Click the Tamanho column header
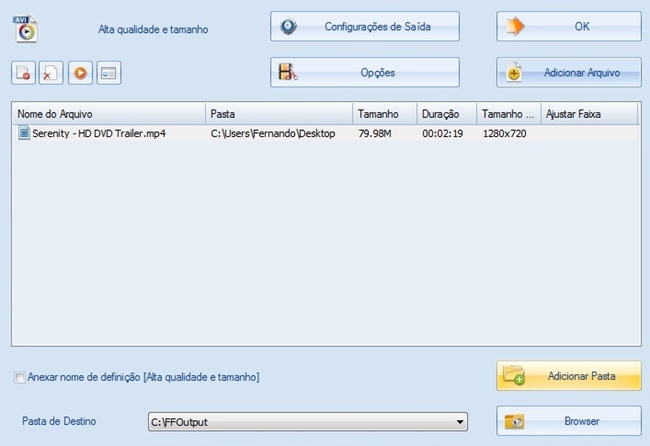 pos(385,114)
